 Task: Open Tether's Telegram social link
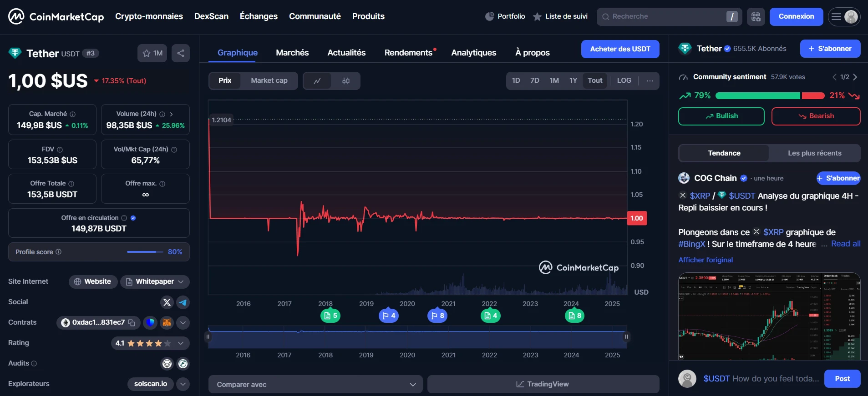pyautogui.click(x=183, y=302)
